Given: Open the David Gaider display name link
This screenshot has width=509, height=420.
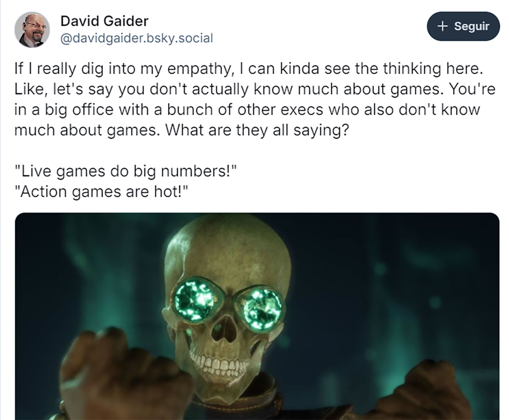Looking at the screenshot, I should tap(104, 21).
